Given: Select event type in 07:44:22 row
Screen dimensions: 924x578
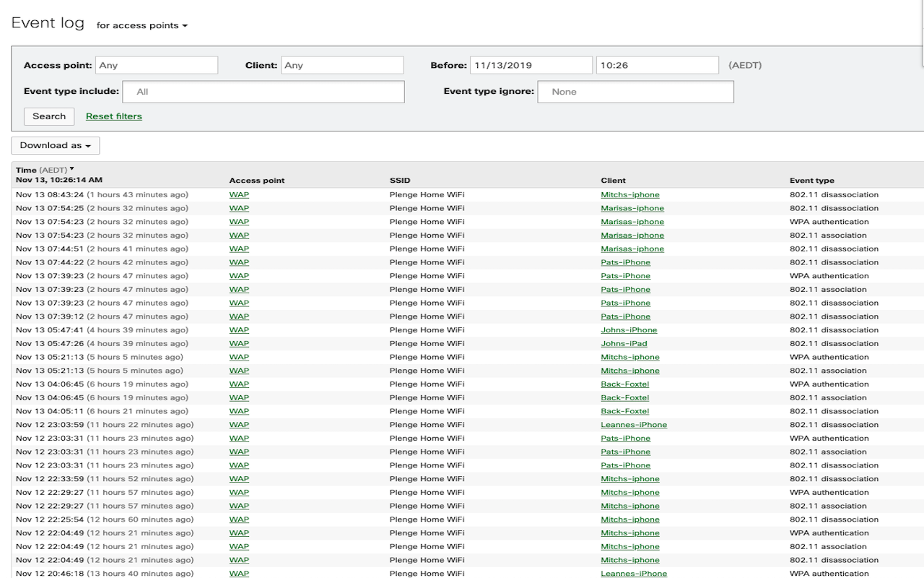Looking at the screenshot, I should tap(834, 262).
